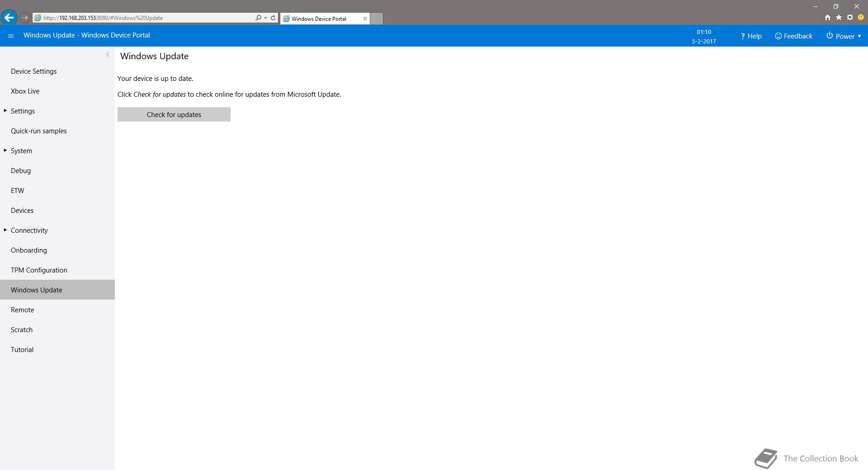Open the hamburger navigation menu
The width and height of the screenshot is (868, 470).
pyautogui.click(x=11, y=36)
